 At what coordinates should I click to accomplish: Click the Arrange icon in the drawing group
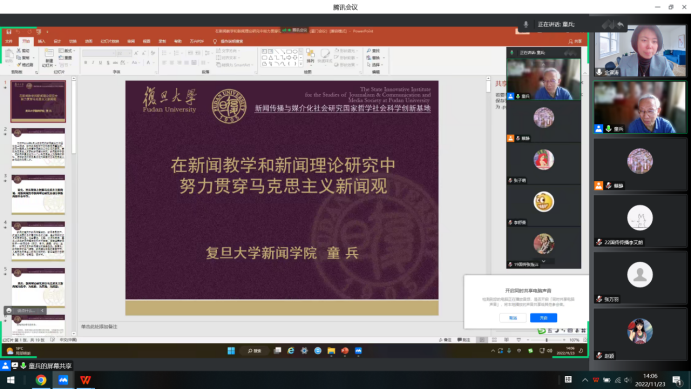[x=311, y=56]
